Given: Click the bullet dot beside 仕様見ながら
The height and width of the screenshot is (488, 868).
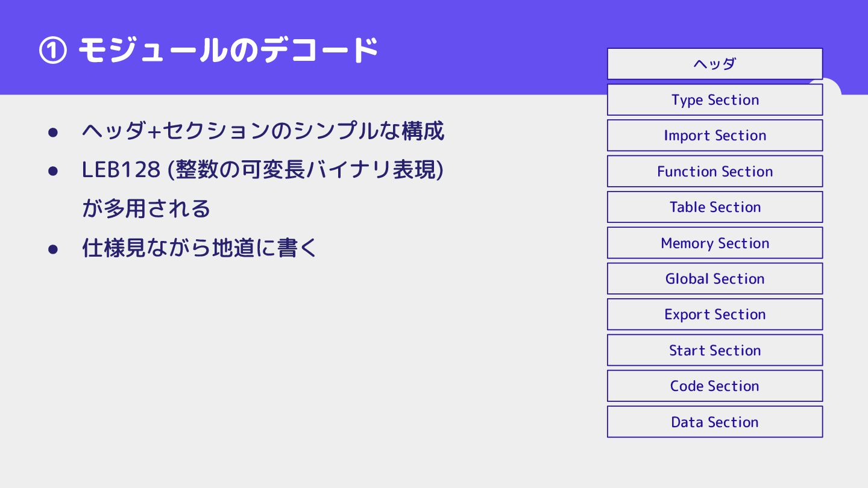Looking at the screenshot, I should tap(52, 249).
